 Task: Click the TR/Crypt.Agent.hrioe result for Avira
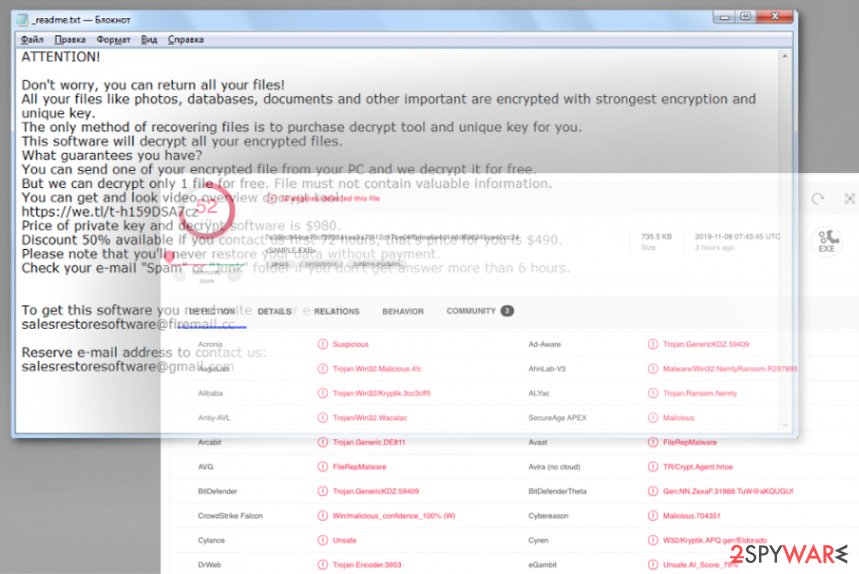click(x=698, y=467)
